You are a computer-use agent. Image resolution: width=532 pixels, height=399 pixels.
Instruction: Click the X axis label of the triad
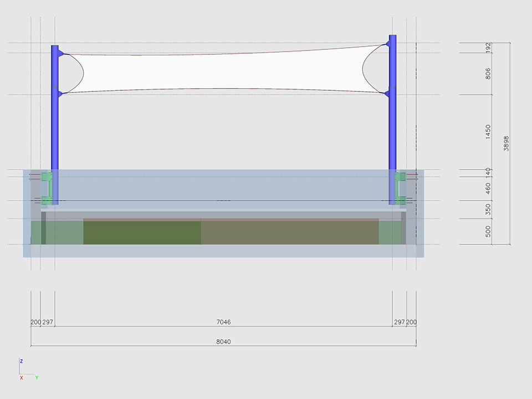click(21, 378)
